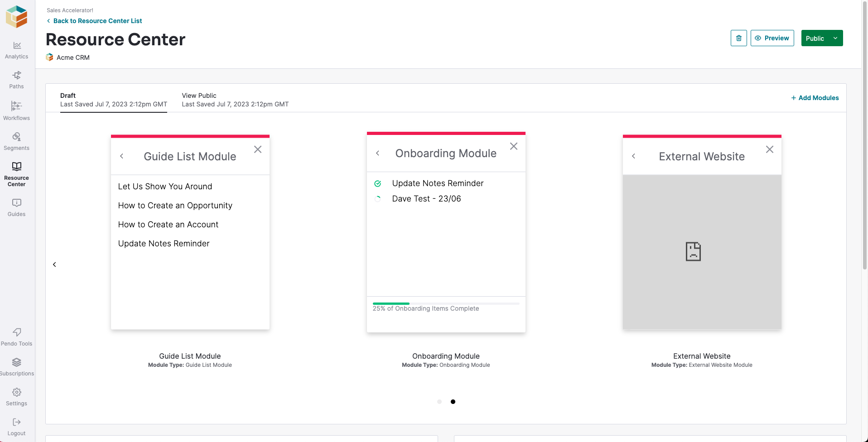Click the Onboarding Module caption label
Viewport: 868px width, 442px height.
coord(446,356)
